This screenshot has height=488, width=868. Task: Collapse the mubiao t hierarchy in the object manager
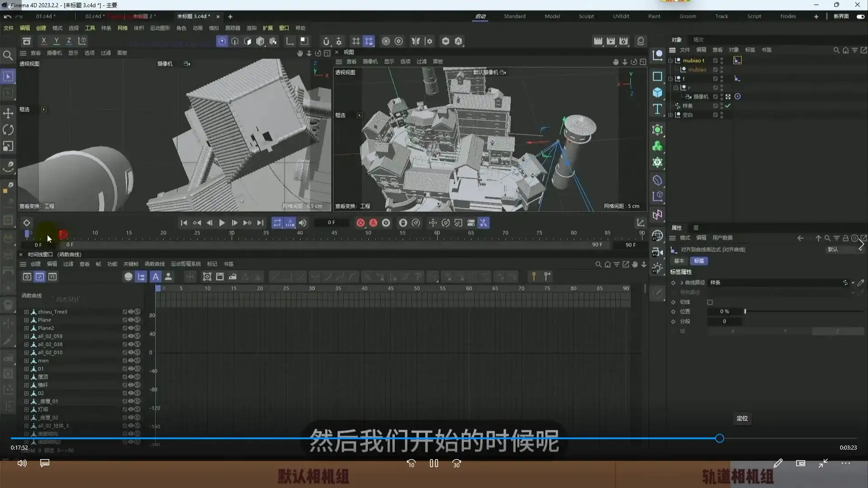(671, 60)
